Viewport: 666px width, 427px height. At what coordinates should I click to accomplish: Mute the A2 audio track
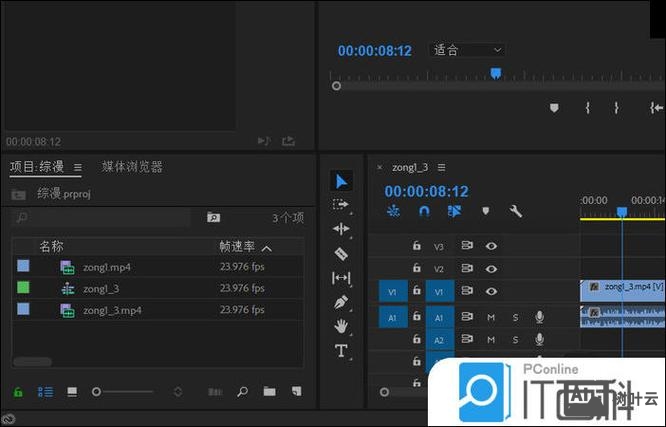click(491, 340)
